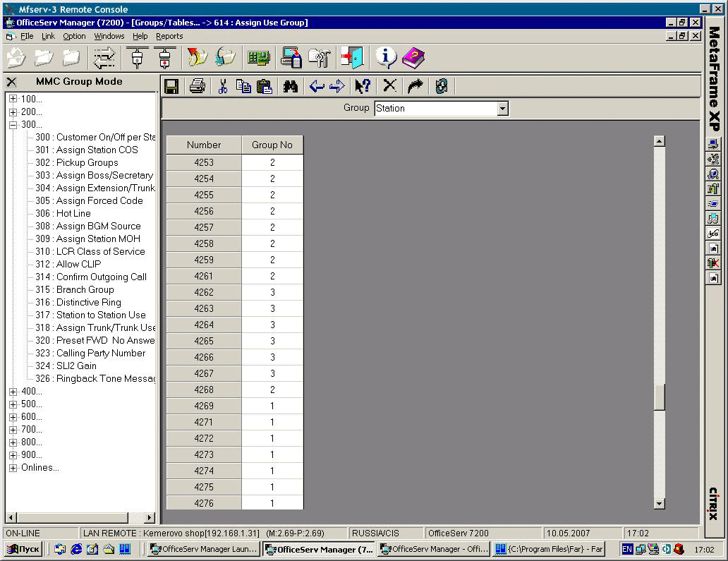Screen dimensions: 728x561
Task: Click the purple help book icon
Action: [x=413, y=58]
